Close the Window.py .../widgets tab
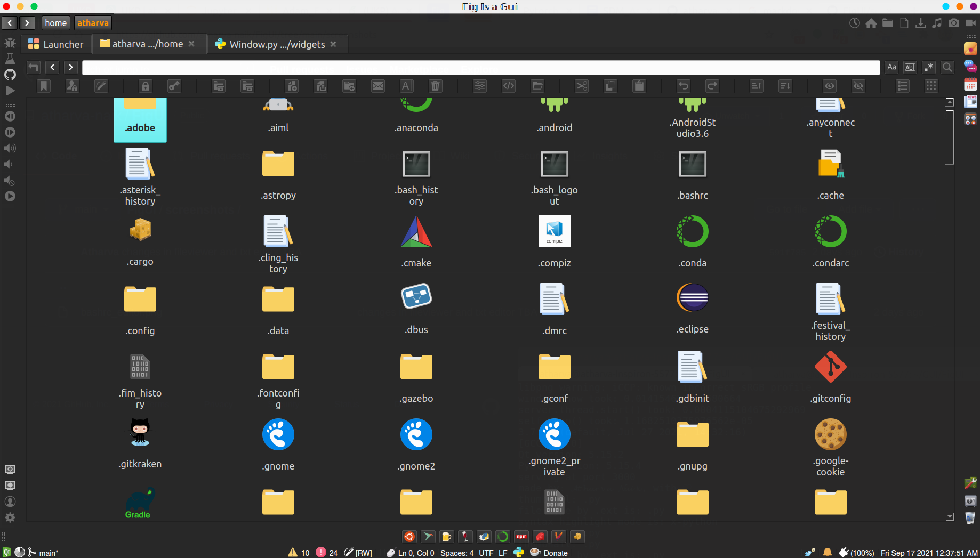This screenshot has width=980, height=558. point(334,44)
